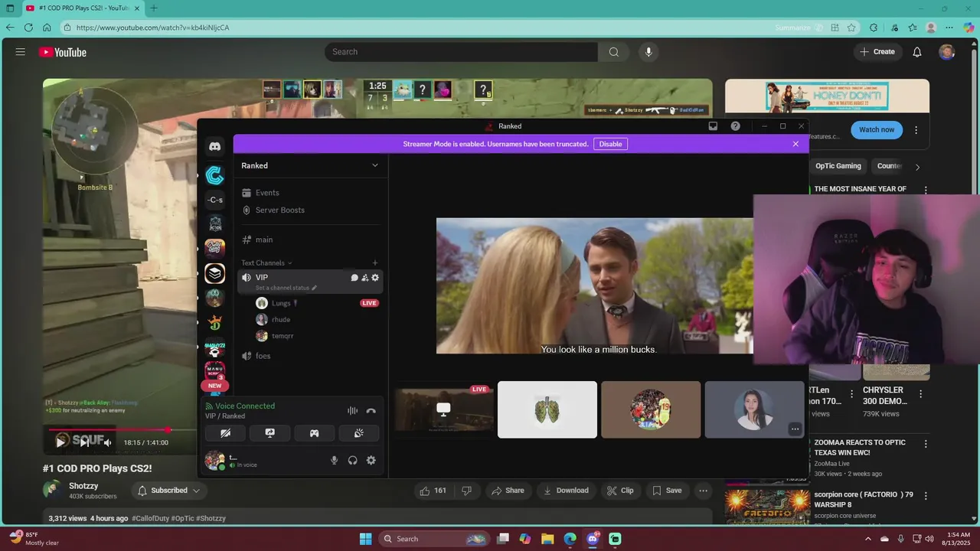Dislike the Shotzzy video
980x551 pixels.
(466, 491)
